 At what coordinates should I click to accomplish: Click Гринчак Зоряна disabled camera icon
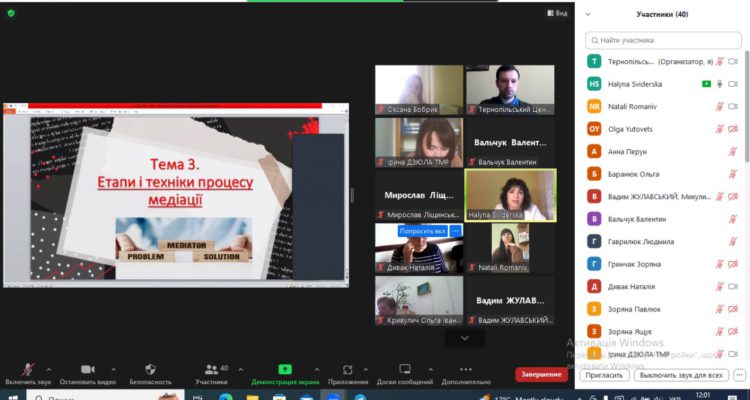733,264
